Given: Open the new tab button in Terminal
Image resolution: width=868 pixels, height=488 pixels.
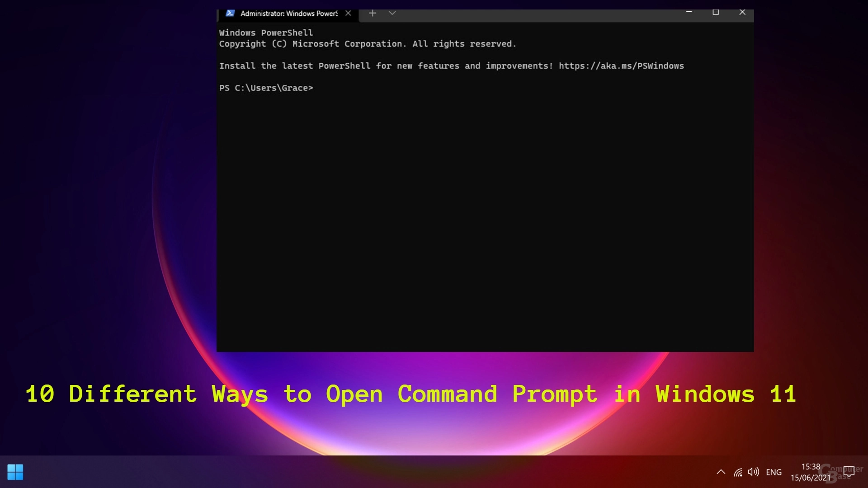Looking at the screenshot, I should coord(373,13).
